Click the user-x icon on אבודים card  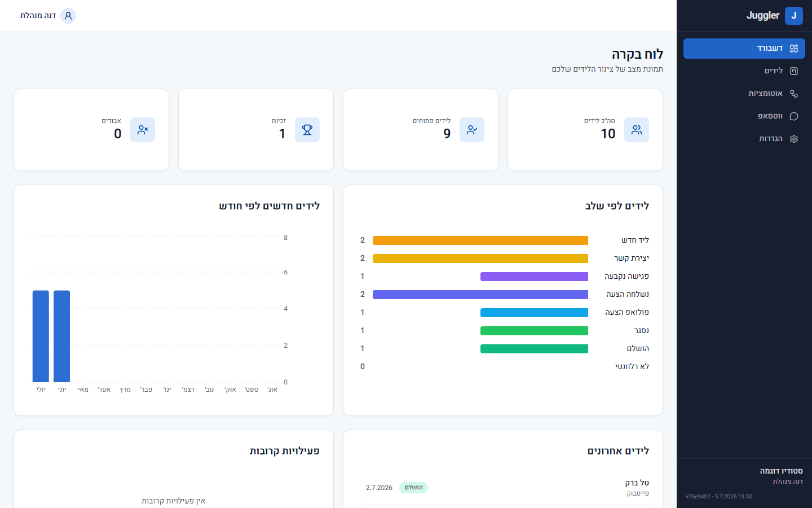[143, 130]
